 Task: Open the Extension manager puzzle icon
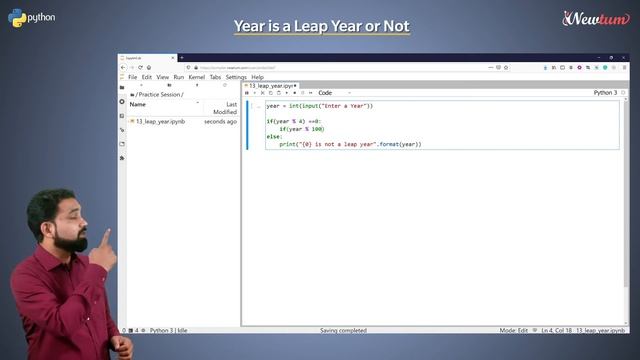[122, 158]
